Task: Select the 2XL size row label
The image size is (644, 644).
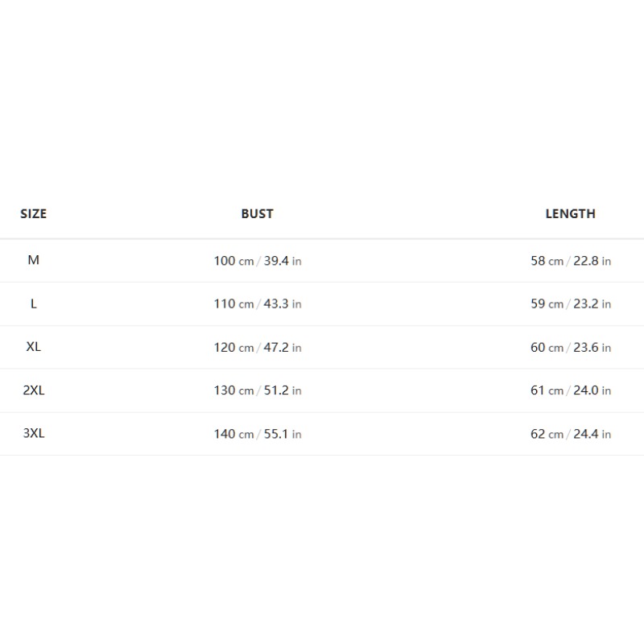Action: (33, 390)
